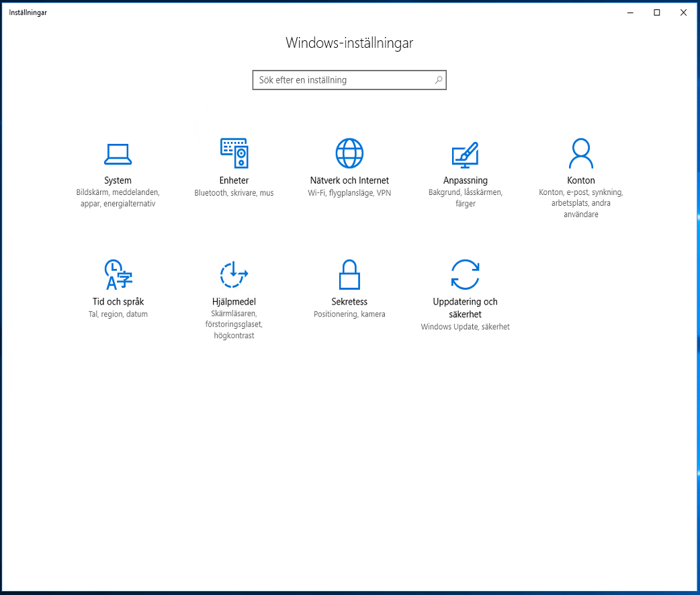Open the Tid och språk clock icon
This screenshot has height=595, width=700.
click(x=118, y=274)
